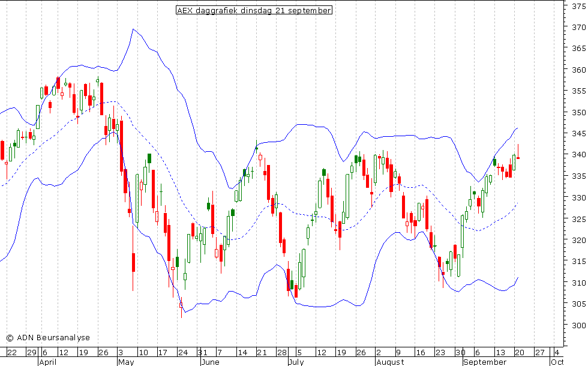Pick the '10' date tick label
Image resolution: width=588 pixels, height=366 pixels.
143,353
